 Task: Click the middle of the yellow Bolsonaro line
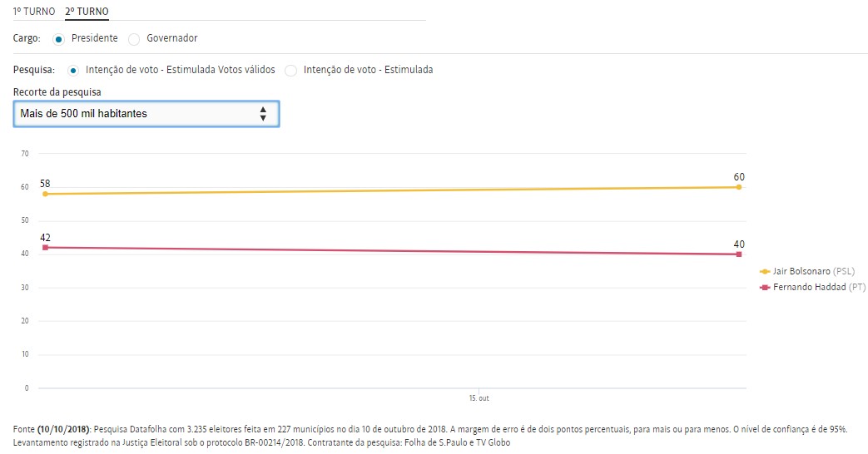click(x=392, y=190)
